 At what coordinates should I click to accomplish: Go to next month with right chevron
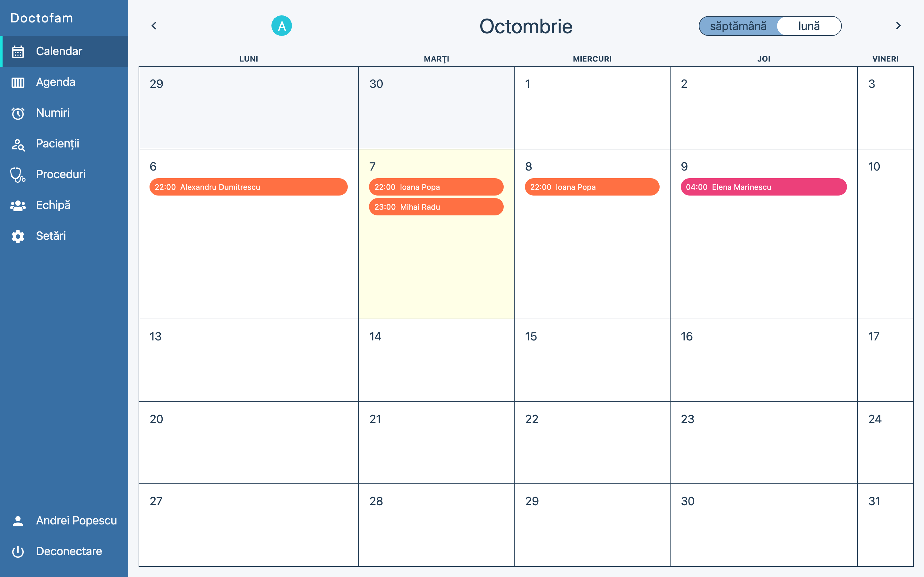click(x=898, y=26)
